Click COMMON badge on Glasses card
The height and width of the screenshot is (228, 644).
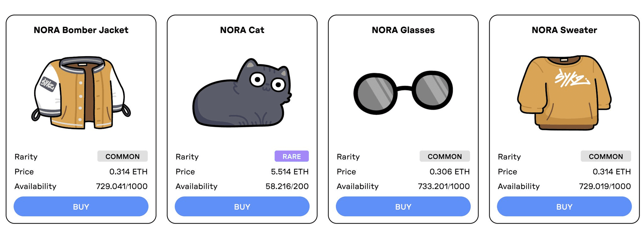coord(445,156)
